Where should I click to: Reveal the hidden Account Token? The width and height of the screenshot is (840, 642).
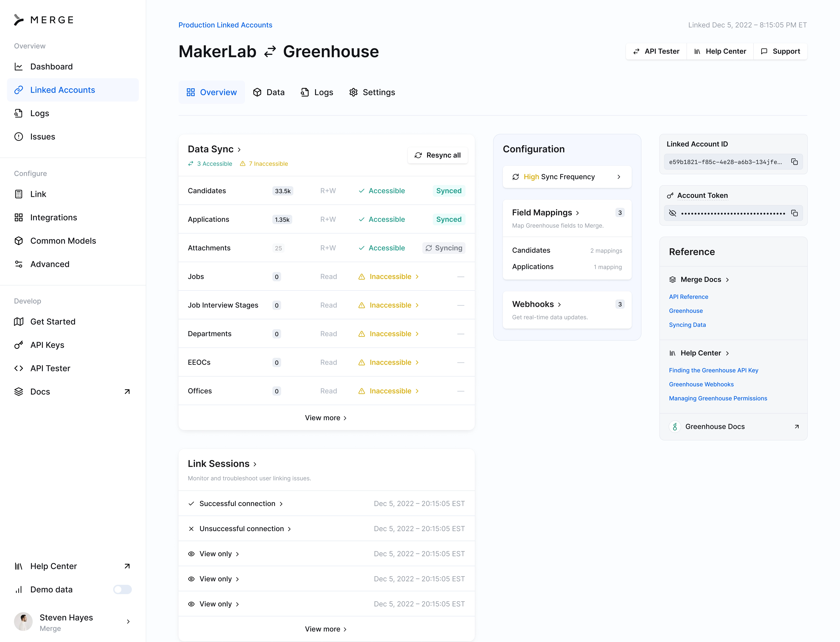tap(673, 213)
